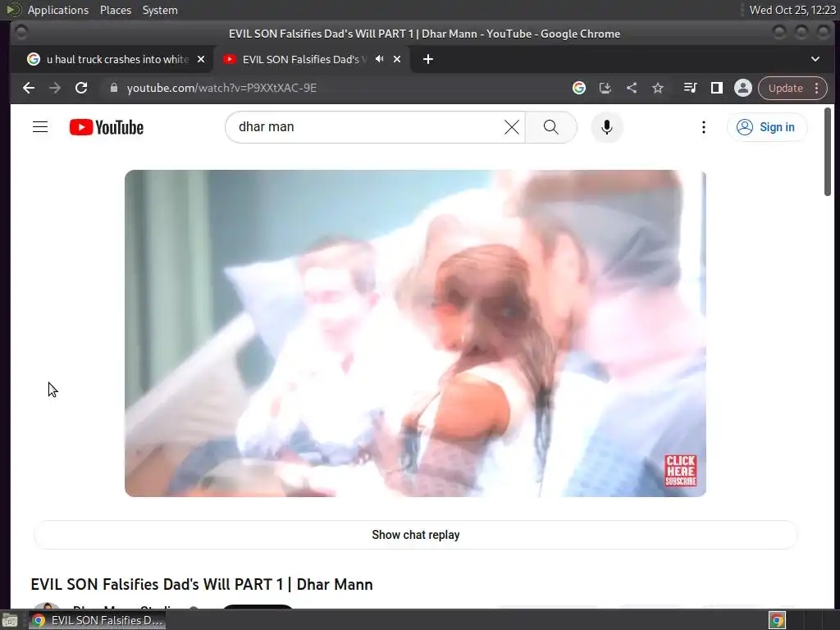Viewport: 840px width, 630px height.
Task: Click the 'Click Here Subscribe' overlay
Action: point(680,470)
